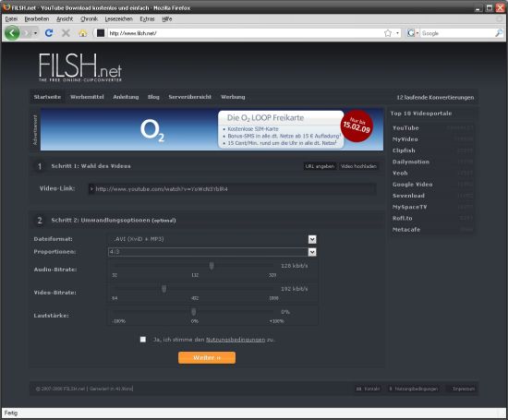Open Sevenload in the portal list

pyautogui.click(x=408, y=196)
